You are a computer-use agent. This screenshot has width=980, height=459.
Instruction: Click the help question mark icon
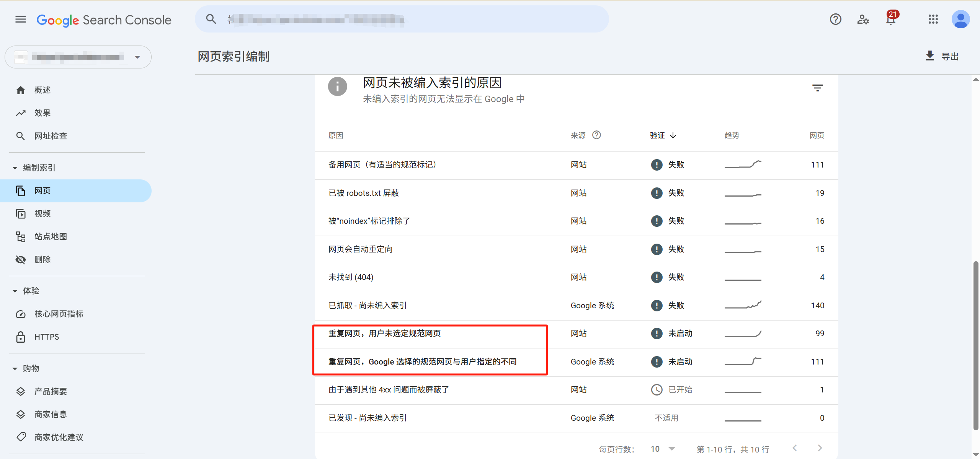[835, 19]
